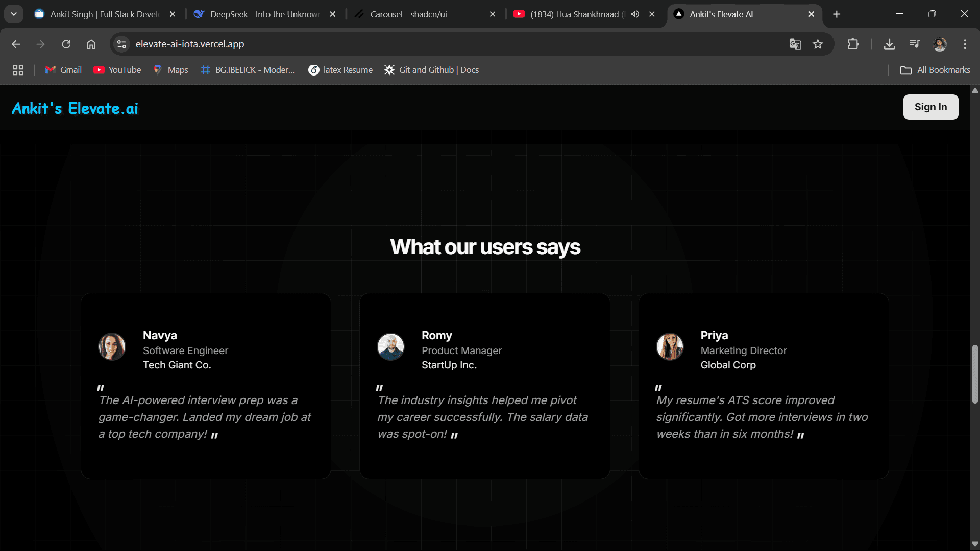Screen dimensions: 980x551
Task: Switch to the Ankit Singh Full Stack tab
Action: [105, 14]
